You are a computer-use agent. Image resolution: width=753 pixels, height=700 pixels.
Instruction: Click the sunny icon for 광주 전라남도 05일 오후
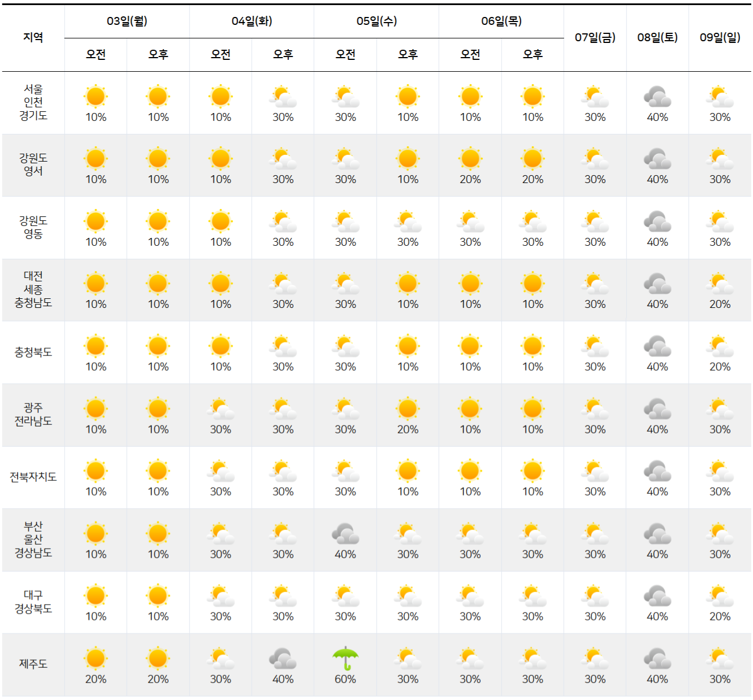click(408, 408)
